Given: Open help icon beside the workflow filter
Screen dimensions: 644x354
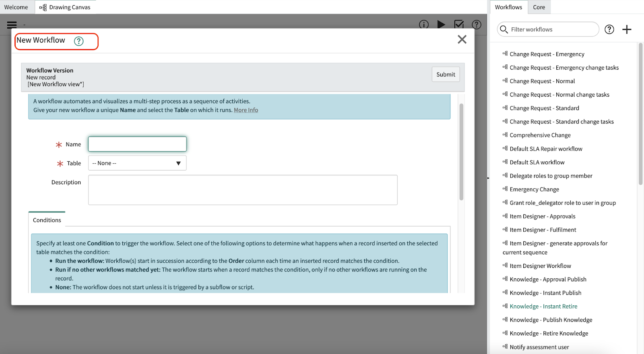Looking at the screenshot, I should pyautogui.click(x=609, y=29).
